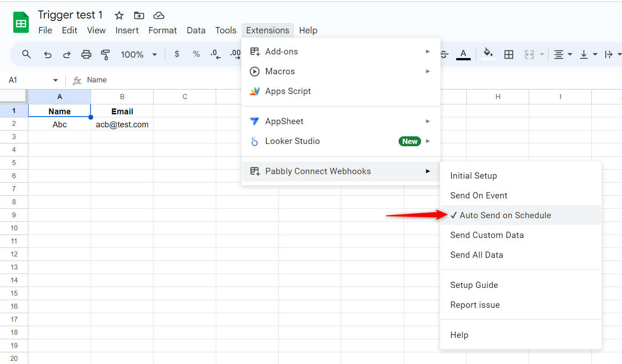Open the Pabbly Setup Guide
The image size is (622, 364).
tap(521, 285)
